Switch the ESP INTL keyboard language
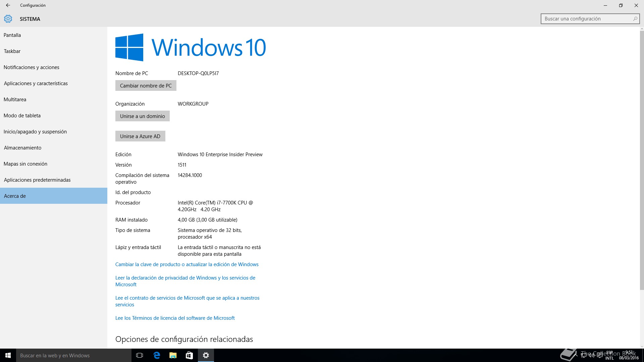644x362 pixels. (x=609, y=355)
